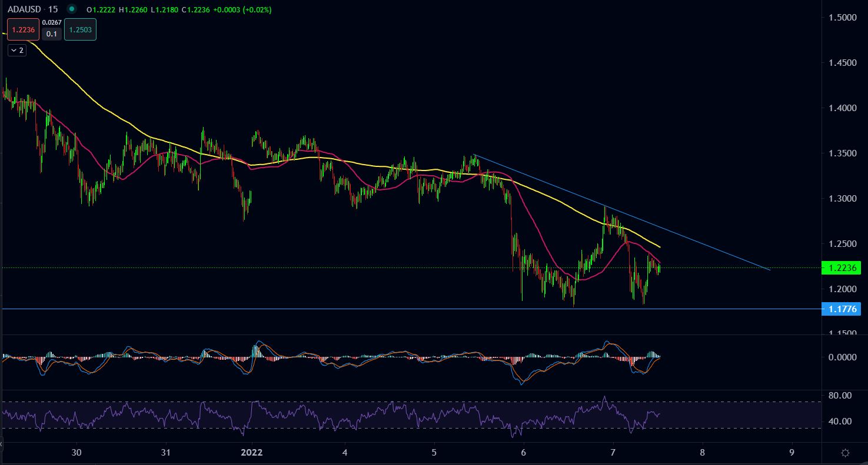Select the blue 1.1776 price line label
868x465 pixels.
(x=843, y=309)
